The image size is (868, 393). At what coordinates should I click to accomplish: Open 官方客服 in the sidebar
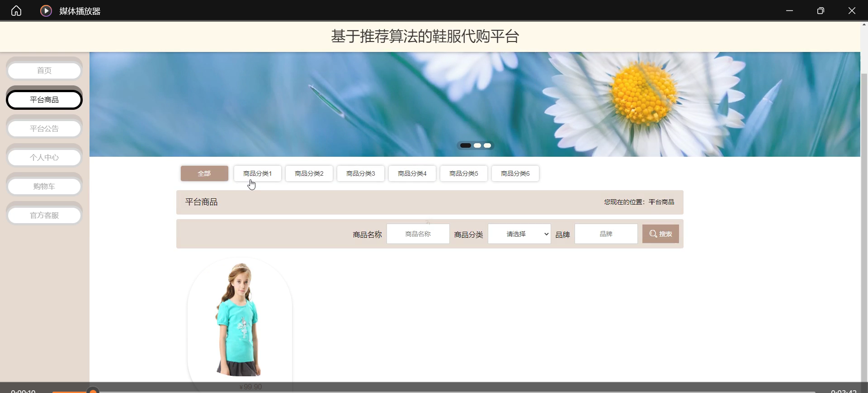point(44,215)
